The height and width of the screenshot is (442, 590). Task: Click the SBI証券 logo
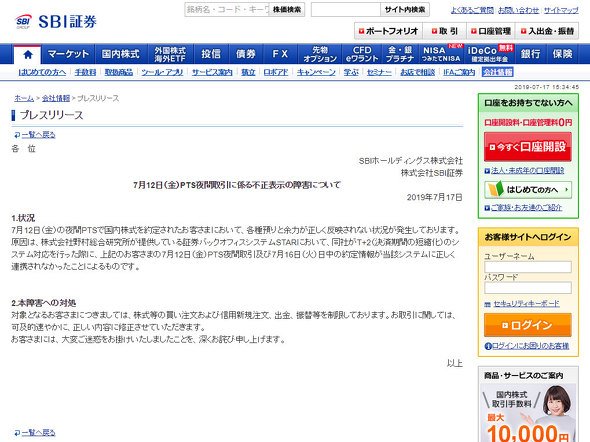point(56,22)
